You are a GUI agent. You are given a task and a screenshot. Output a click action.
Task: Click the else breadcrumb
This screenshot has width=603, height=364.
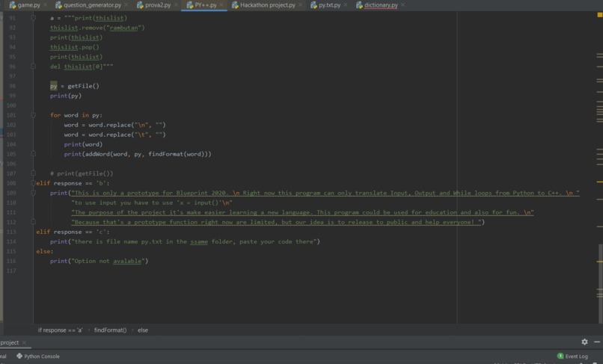coord(143,330)
